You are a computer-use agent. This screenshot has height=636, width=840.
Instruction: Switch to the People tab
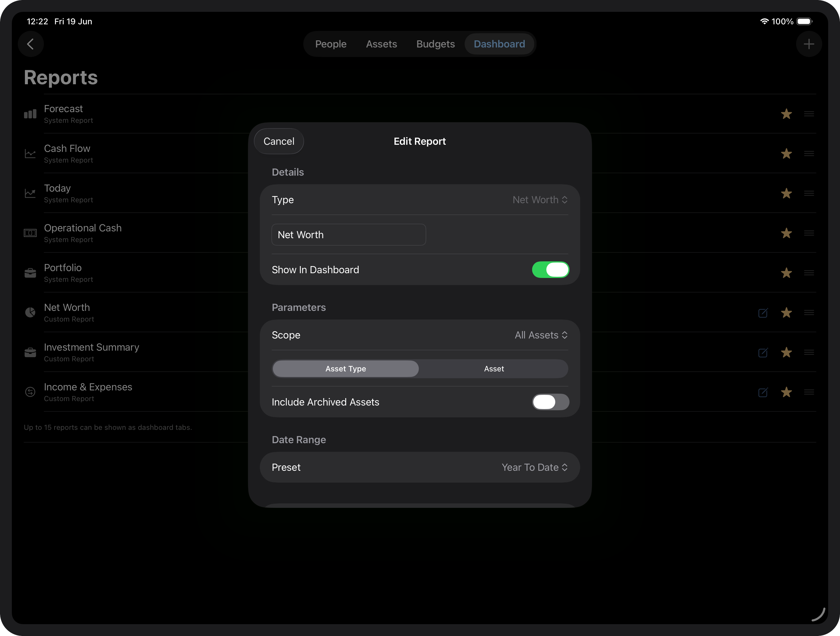pos(330,44)
